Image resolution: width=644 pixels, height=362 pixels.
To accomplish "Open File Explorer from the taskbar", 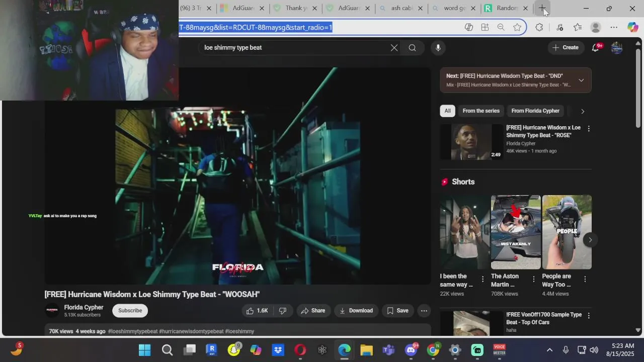I will 366,350.
